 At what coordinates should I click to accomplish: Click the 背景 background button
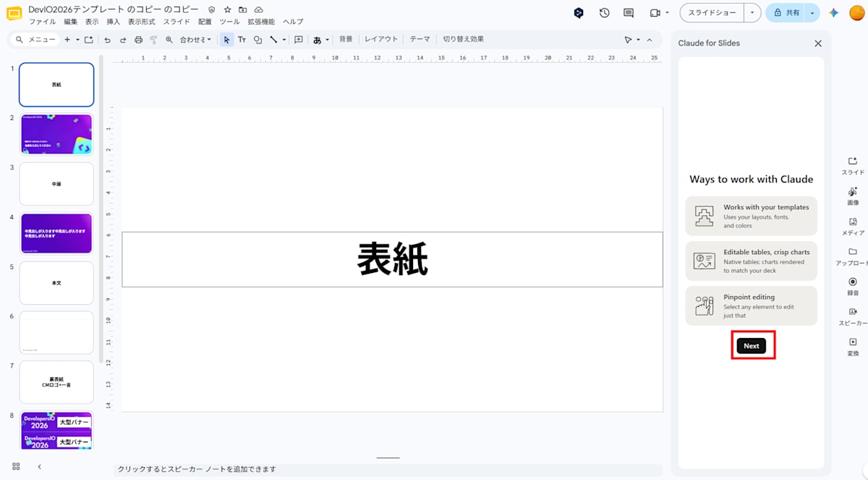(346, 39)
